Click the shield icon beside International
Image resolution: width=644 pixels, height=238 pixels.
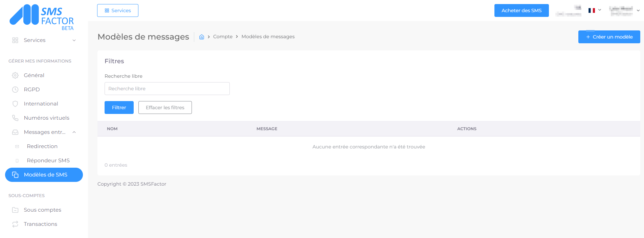pos(15,104)
